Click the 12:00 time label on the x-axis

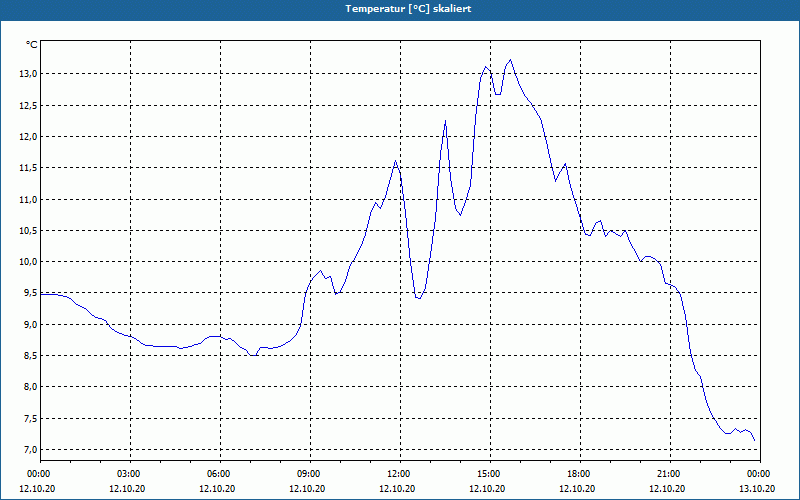(400, 474)
